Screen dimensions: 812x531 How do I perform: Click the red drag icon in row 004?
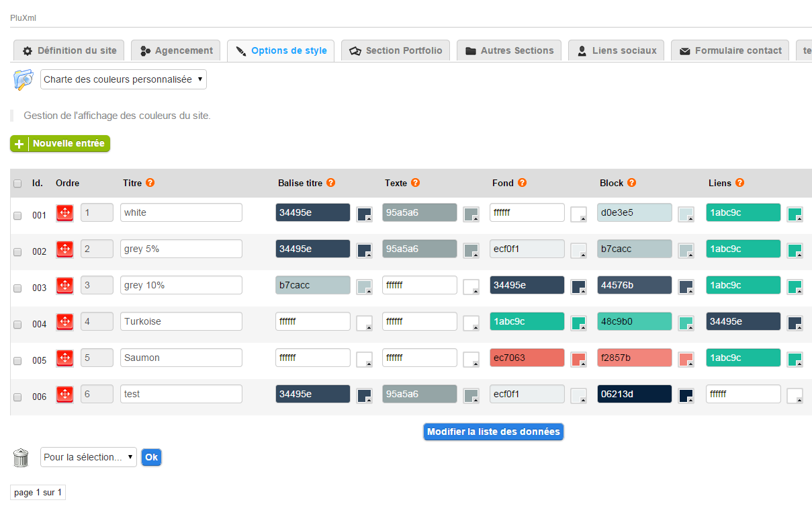[64, 322]
